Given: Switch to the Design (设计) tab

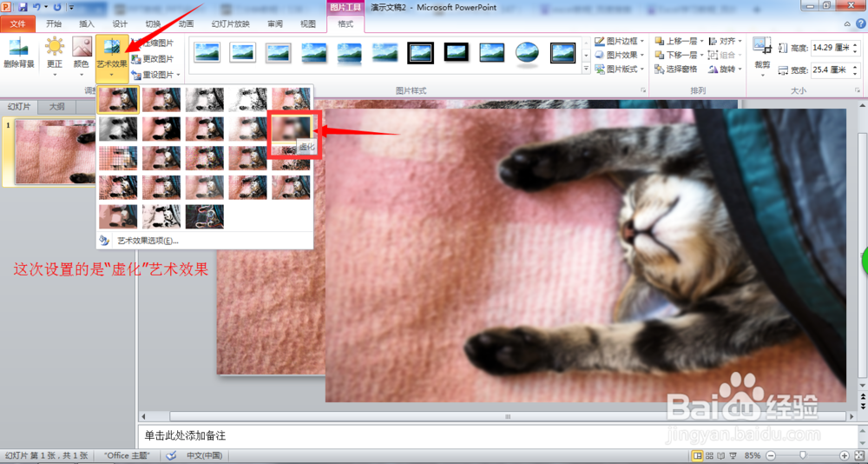Looking at the screenshot, I should 120,23.
